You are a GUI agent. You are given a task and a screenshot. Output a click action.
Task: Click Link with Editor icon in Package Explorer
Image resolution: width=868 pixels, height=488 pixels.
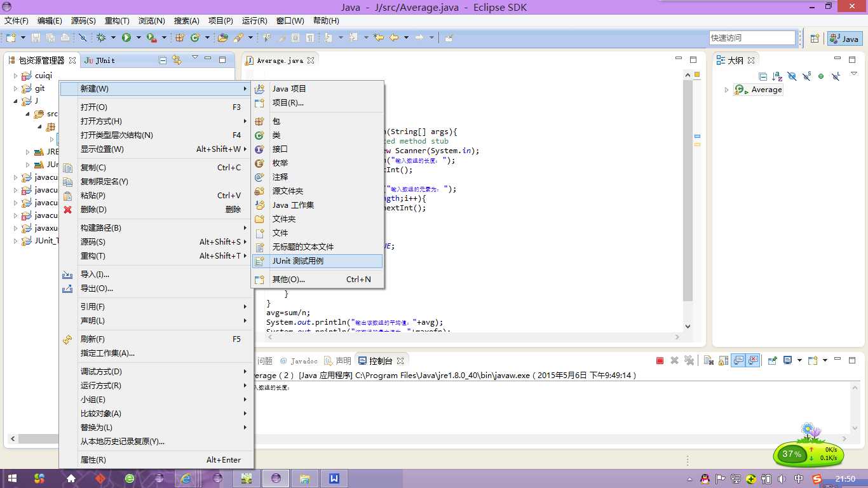pos(177,60)
